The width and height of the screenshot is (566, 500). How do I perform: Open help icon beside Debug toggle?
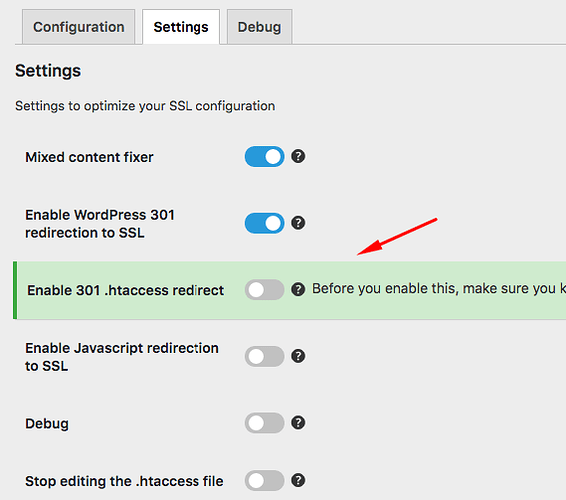tap(298, 422)
